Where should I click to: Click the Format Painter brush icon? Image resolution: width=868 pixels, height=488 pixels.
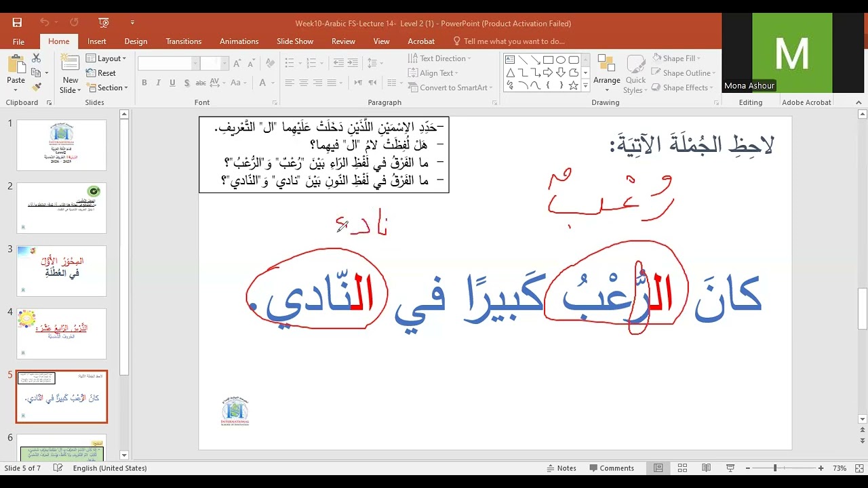37,87
